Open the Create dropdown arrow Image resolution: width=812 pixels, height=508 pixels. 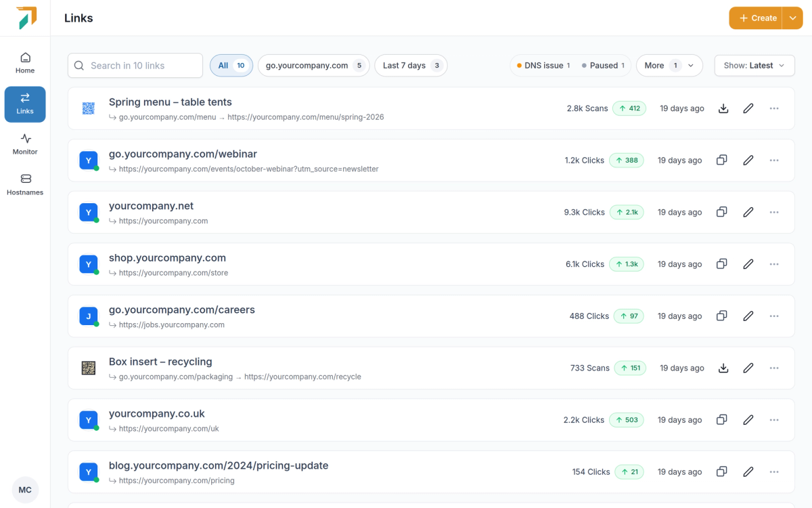click(x=792, y=18)
